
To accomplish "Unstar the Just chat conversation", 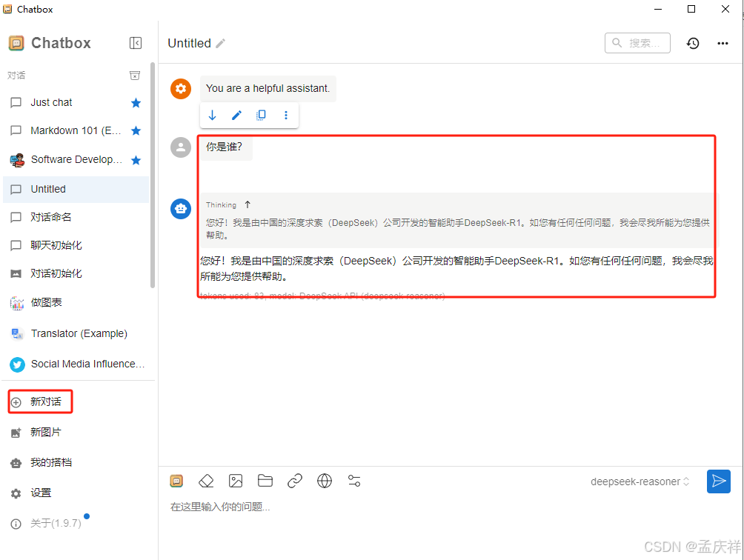I will pyautogui.click(x=136, y=102).
